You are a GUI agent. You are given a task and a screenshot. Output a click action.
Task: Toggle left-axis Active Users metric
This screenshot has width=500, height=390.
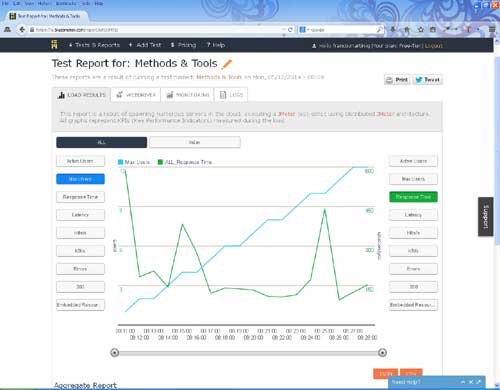(80, 161)
